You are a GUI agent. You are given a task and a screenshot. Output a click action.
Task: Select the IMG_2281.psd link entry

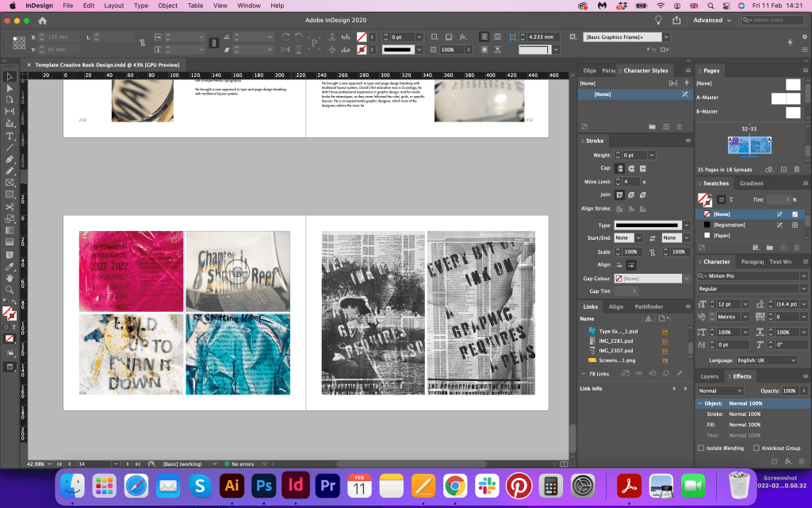(615, 341)
